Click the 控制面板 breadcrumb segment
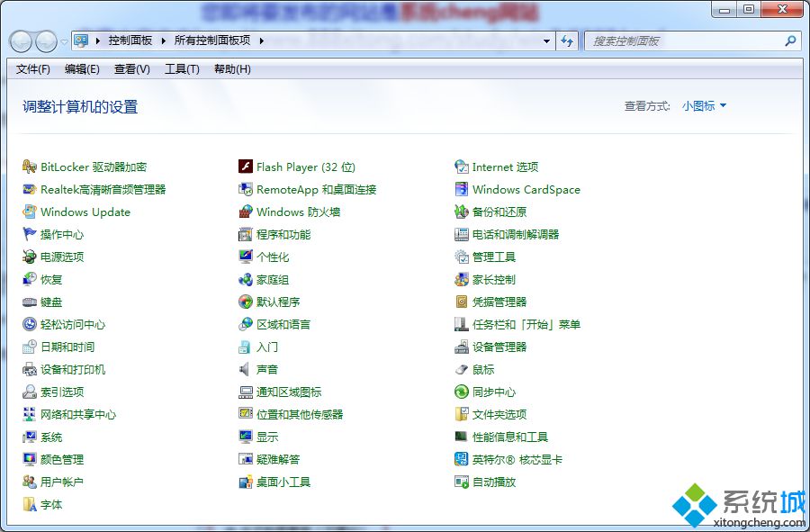The width and height of the screenshot is (810, 532). pos(130,41)
